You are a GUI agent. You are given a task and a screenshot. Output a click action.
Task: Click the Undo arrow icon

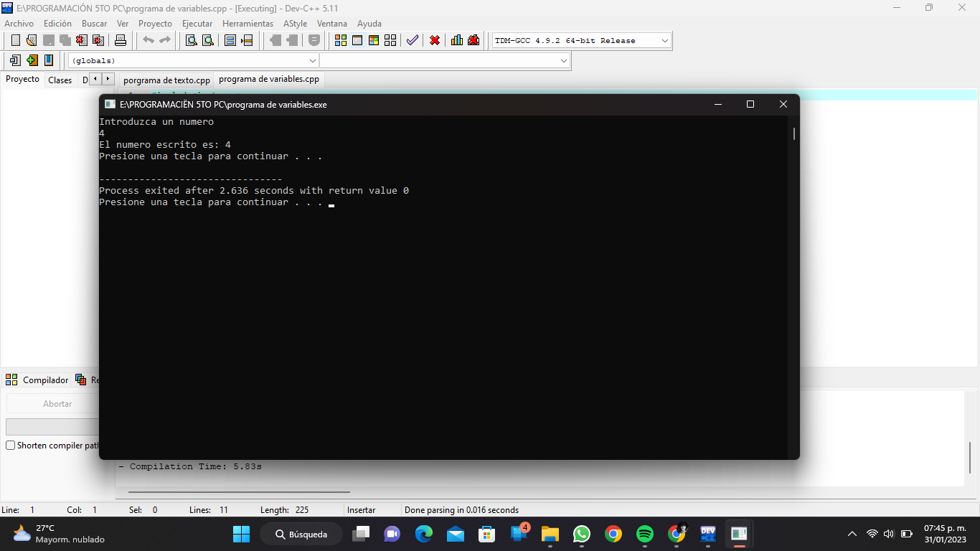coord(149,40)
